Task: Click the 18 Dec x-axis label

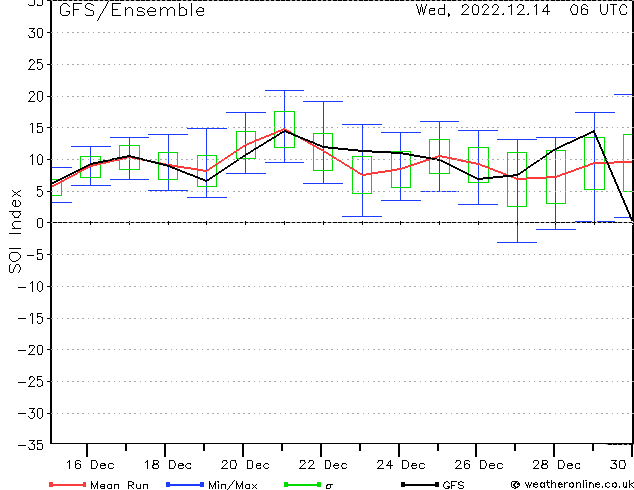Action: [x=167, y=465]
